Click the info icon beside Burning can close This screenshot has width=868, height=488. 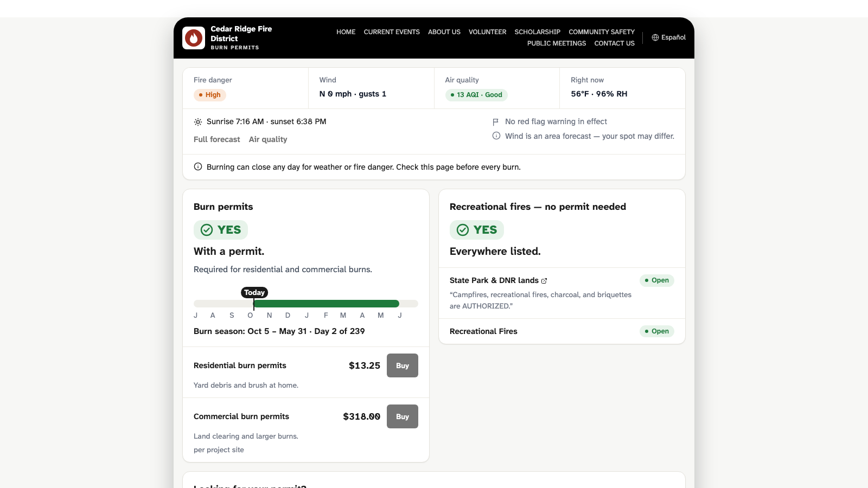[x=198, y=167]
